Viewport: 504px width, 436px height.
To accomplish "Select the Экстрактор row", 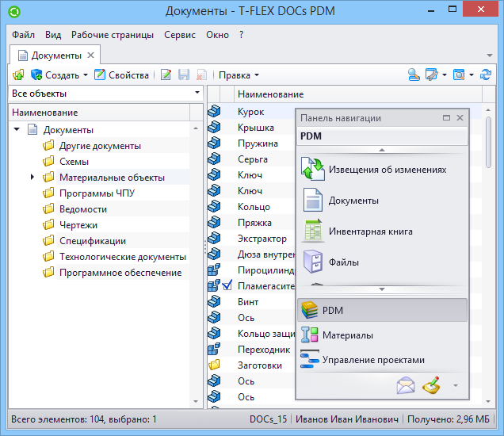I will [262, 239].
